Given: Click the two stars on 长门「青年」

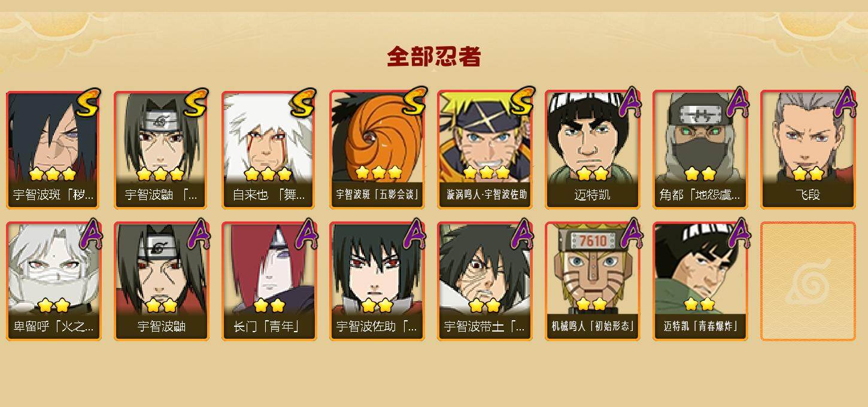Looking at the screenshot, I should [x=269, y=306].
